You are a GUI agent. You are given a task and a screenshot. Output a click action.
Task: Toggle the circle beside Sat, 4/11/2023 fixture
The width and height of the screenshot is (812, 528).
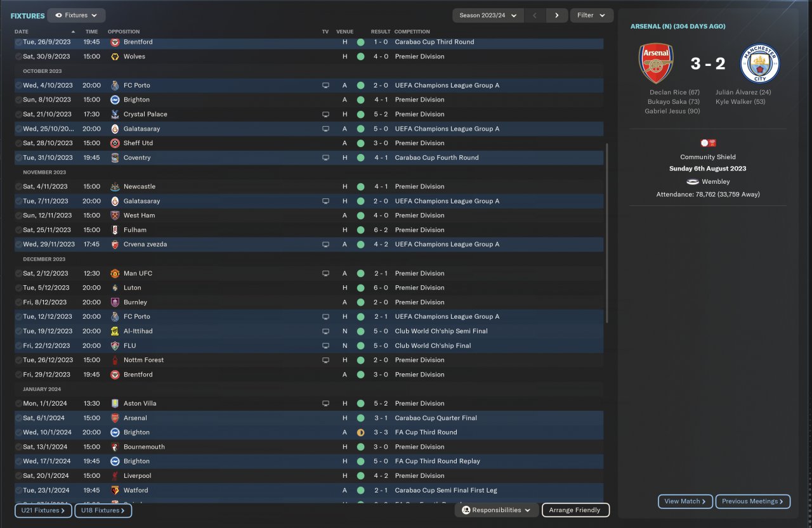pyautogui.click(x=18, y=186)
